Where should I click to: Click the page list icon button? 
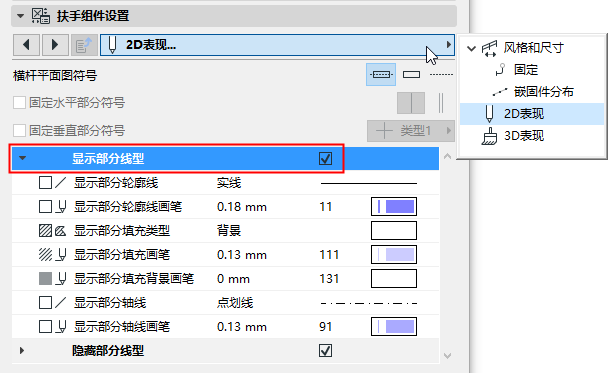pos(83,45)
